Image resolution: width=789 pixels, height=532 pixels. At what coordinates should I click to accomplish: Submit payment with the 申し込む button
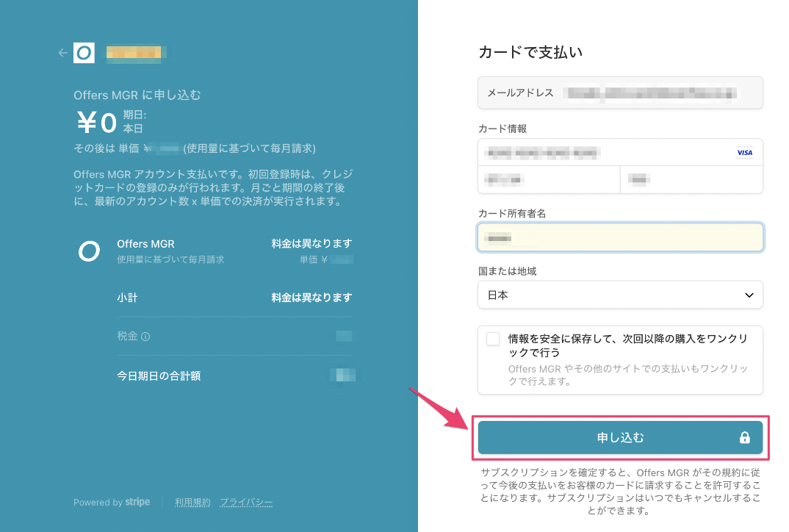click(x=620, y=437)
